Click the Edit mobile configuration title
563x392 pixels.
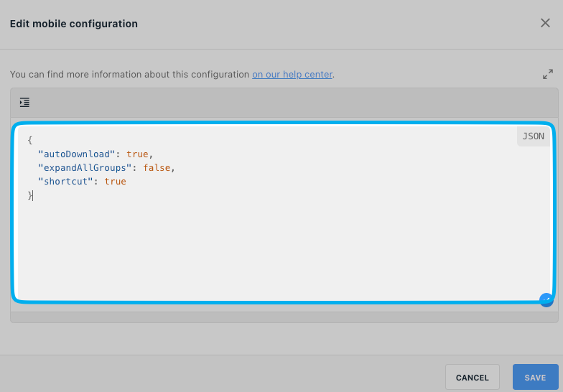[73, 24]
